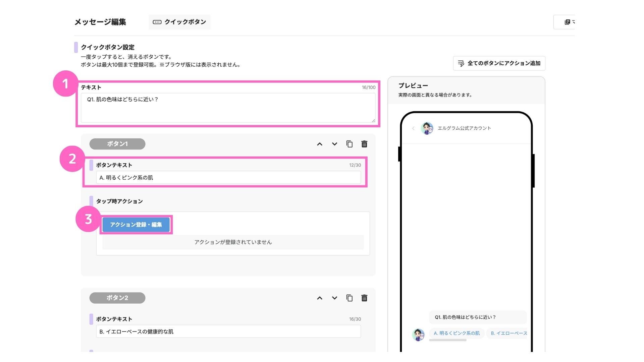Click the preview horizontal scrollbar under quick replies

coord(448,340)
